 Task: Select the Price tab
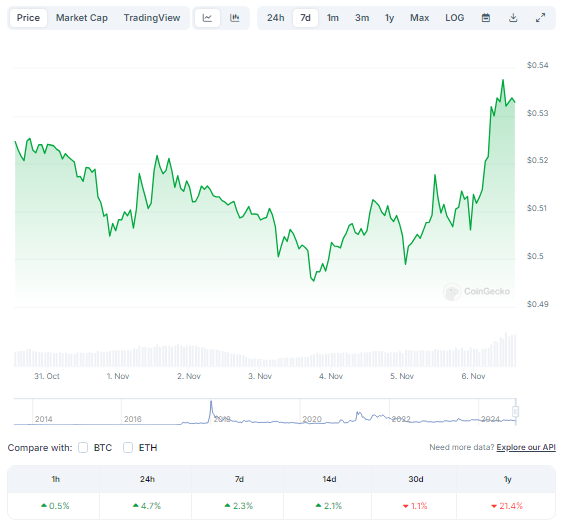point(28,18)
